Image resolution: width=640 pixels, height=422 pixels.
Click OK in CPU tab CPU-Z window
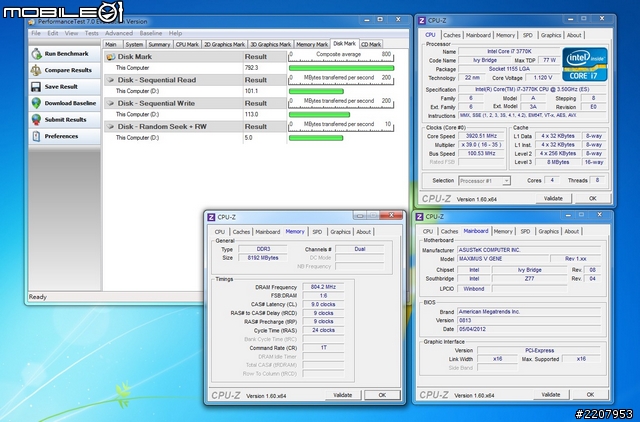[593, 198]
